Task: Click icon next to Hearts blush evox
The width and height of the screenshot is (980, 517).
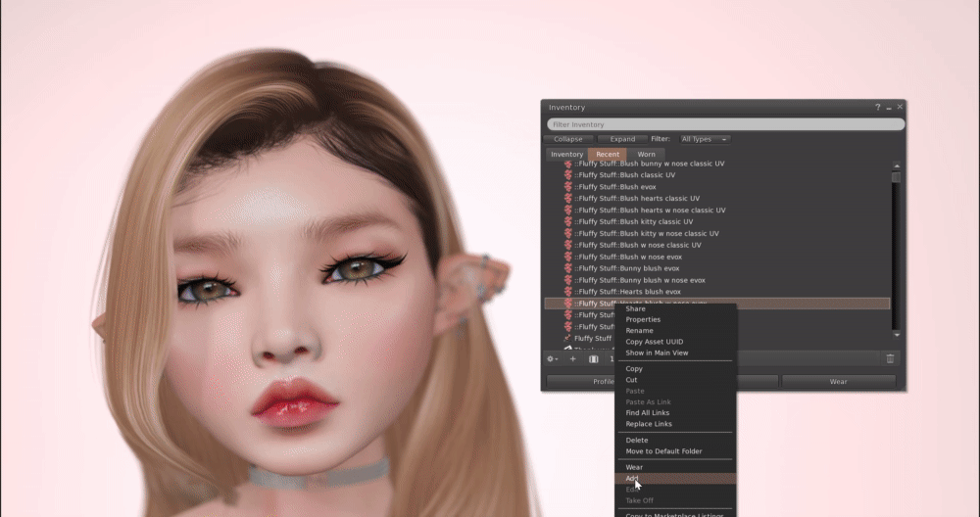Action: coord(568,292)
